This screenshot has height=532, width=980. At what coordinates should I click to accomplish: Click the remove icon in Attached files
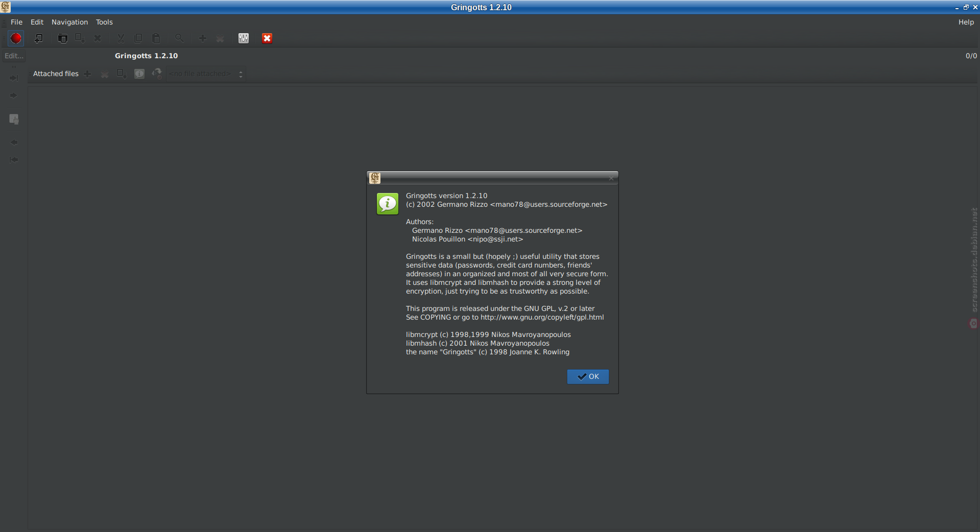(x=105, y=74)
